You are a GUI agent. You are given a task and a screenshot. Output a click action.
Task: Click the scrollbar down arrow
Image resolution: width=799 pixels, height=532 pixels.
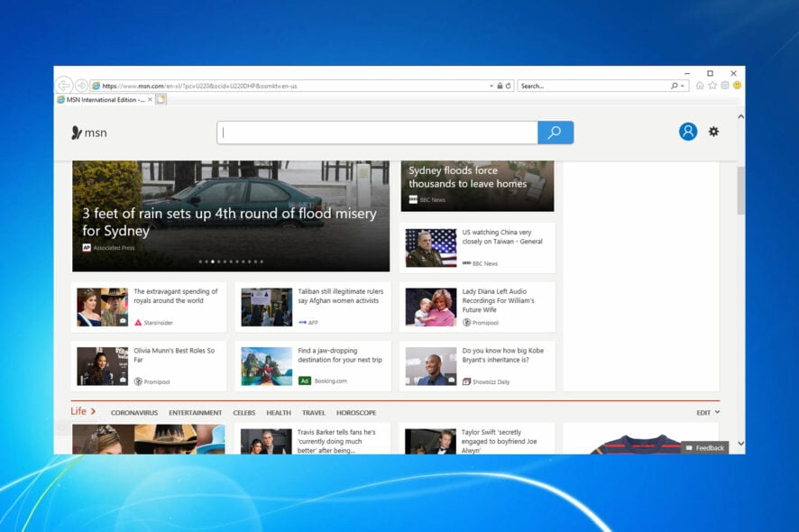741,444
